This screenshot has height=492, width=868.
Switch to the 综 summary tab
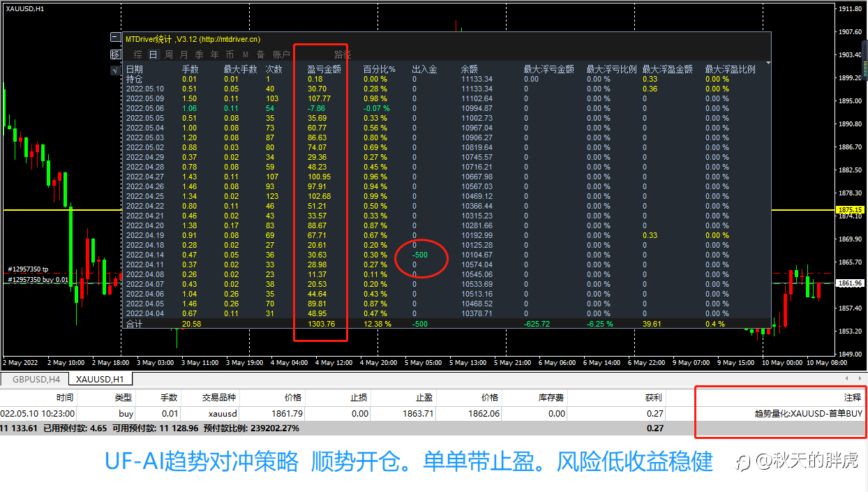click(138, 54)
